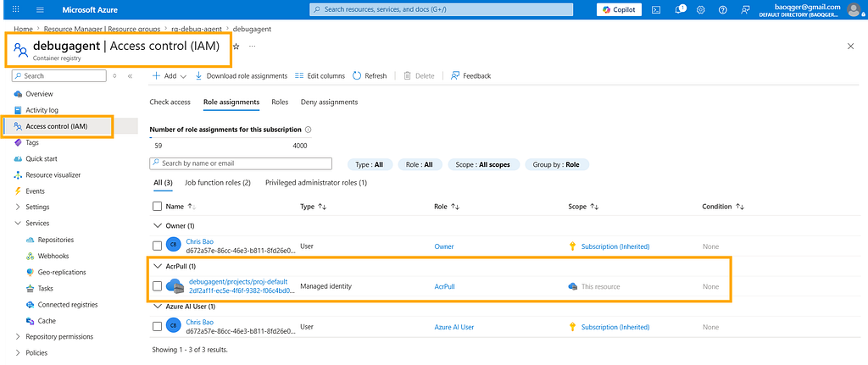The width and height of the screenshot is (868, 365).
Task: Click the info icon next to role assignments count
Action: (309, 130)
